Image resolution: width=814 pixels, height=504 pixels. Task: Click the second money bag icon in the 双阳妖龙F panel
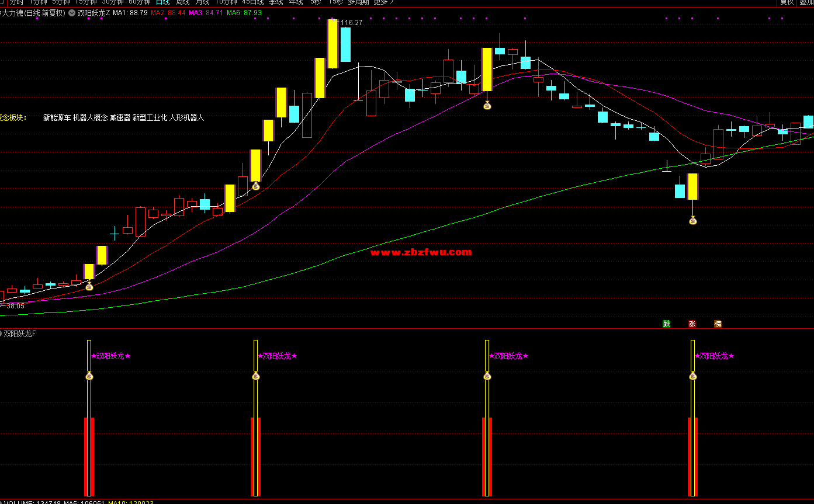[255, 376]
